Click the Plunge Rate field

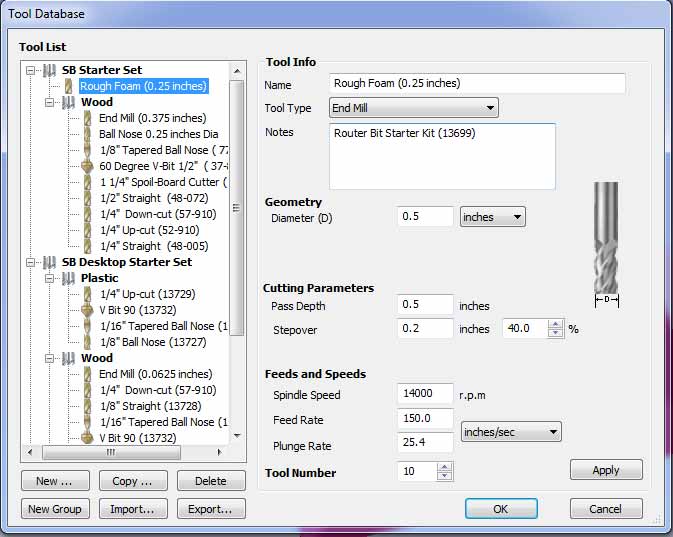coord(425,442)
